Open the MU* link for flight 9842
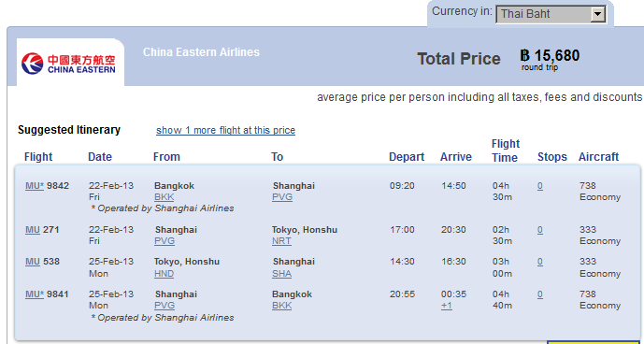This screenshot has width=644, height=344. click(x=35, y=186)
